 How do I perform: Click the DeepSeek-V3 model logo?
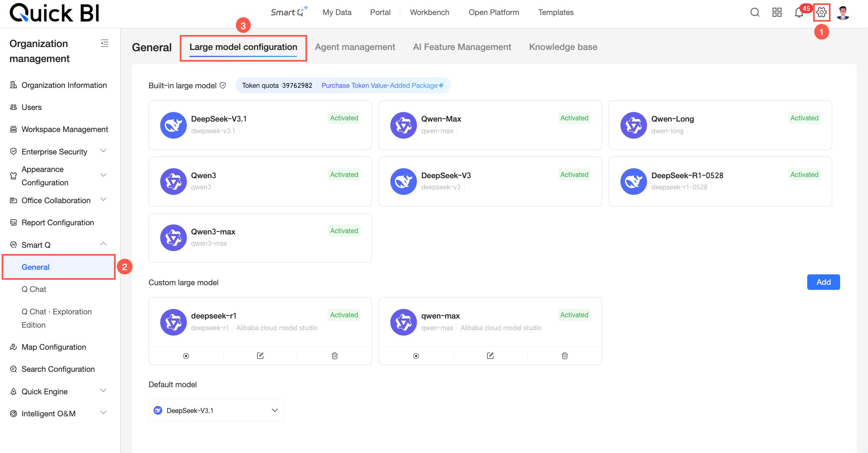coord(404,182)
